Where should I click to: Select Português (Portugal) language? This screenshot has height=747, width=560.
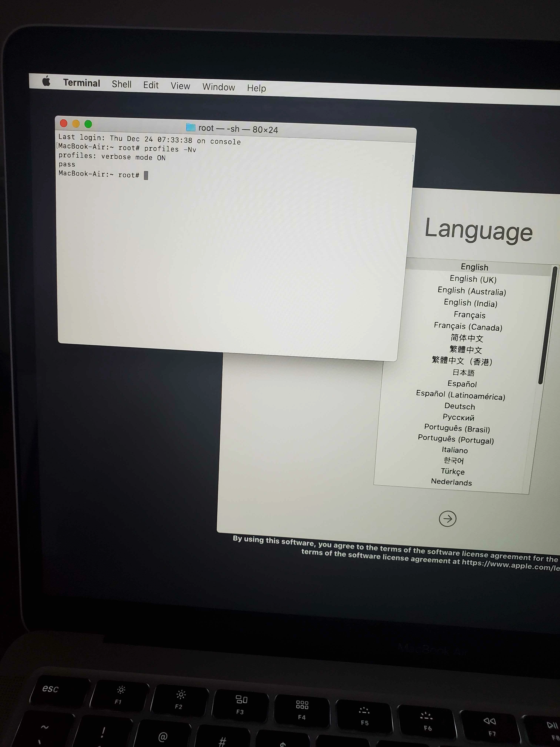tap(456, 439)
